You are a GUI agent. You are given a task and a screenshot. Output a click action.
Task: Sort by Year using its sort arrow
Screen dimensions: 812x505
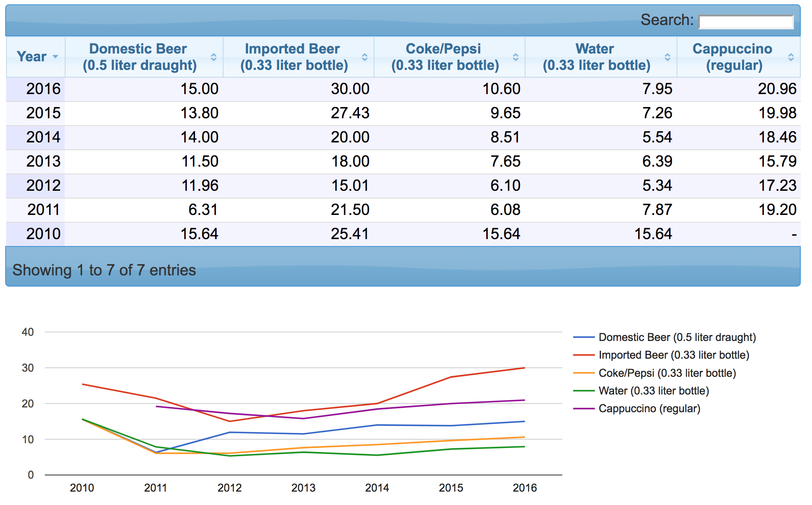55,57
